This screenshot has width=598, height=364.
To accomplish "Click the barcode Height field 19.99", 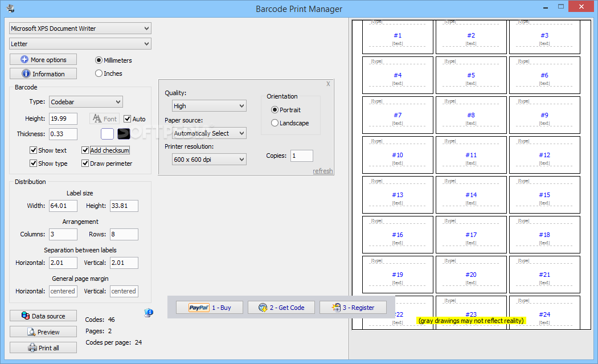I will click(x=63, y=118).
